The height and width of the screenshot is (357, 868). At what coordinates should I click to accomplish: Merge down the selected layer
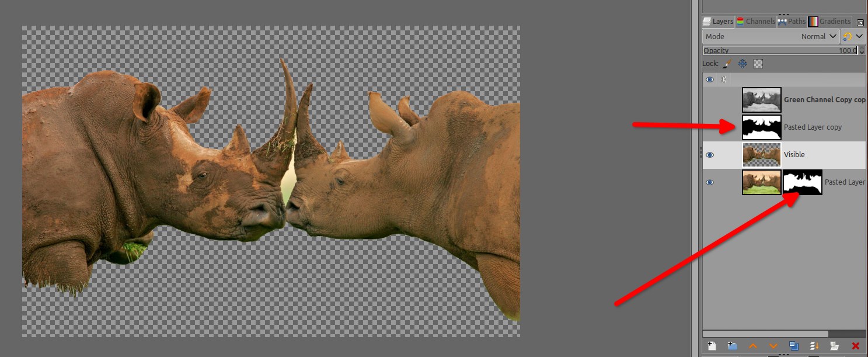814,346
